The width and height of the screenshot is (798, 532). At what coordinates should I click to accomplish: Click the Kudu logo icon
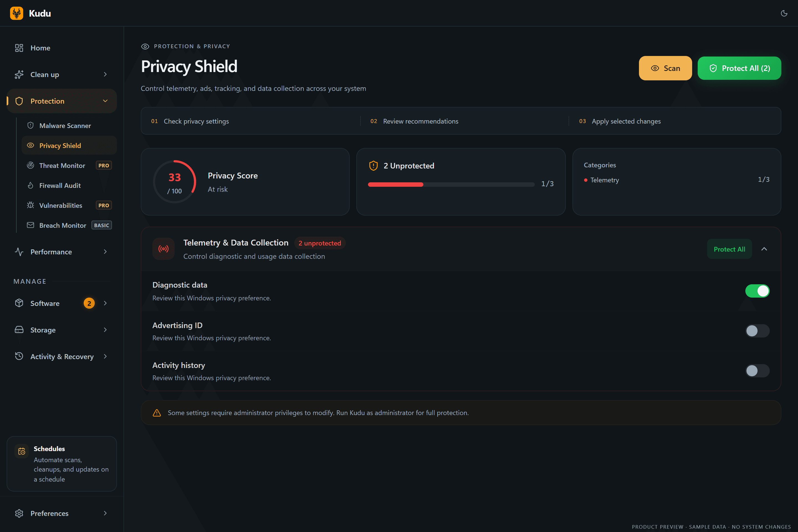(x=17, y=13)
